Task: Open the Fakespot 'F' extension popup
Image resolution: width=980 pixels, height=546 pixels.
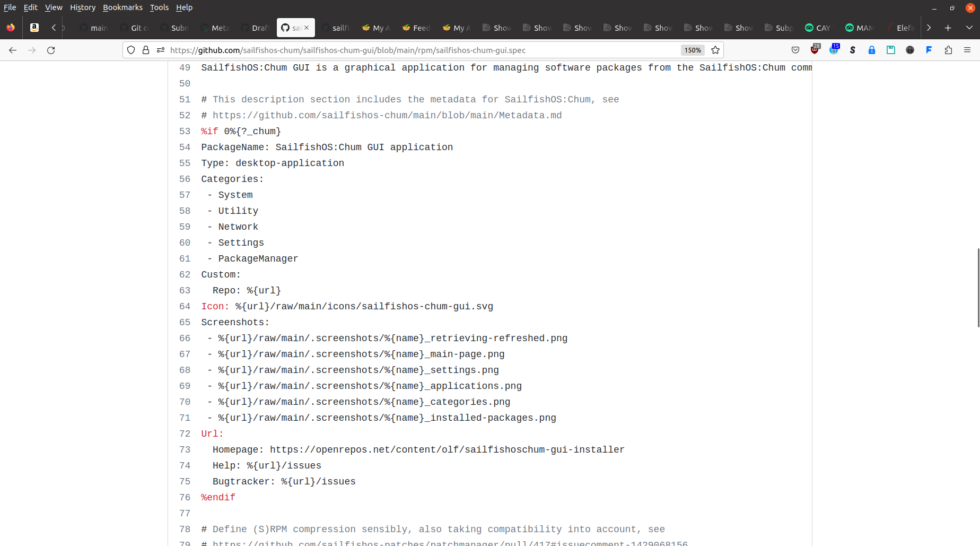Action: click(x=929, y=50)
